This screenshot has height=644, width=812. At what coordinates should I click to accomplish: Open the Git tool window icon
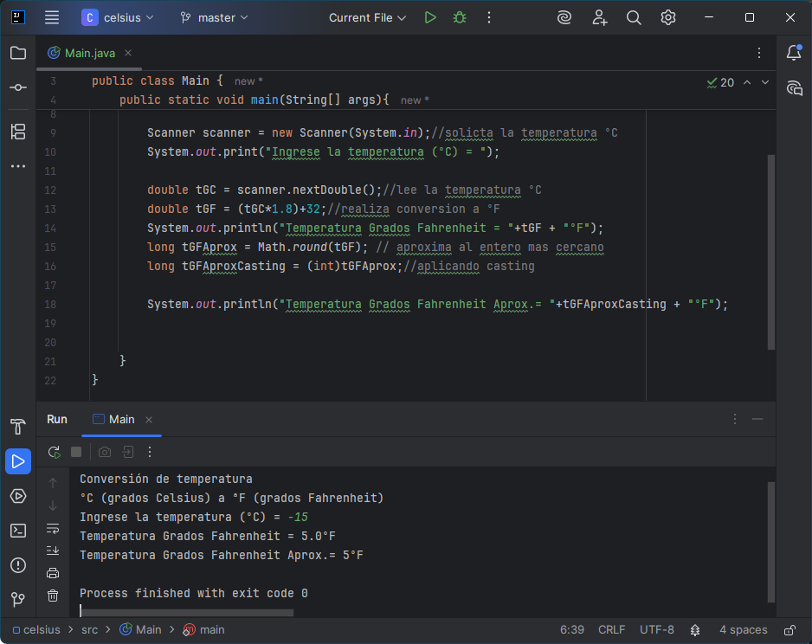18,600
